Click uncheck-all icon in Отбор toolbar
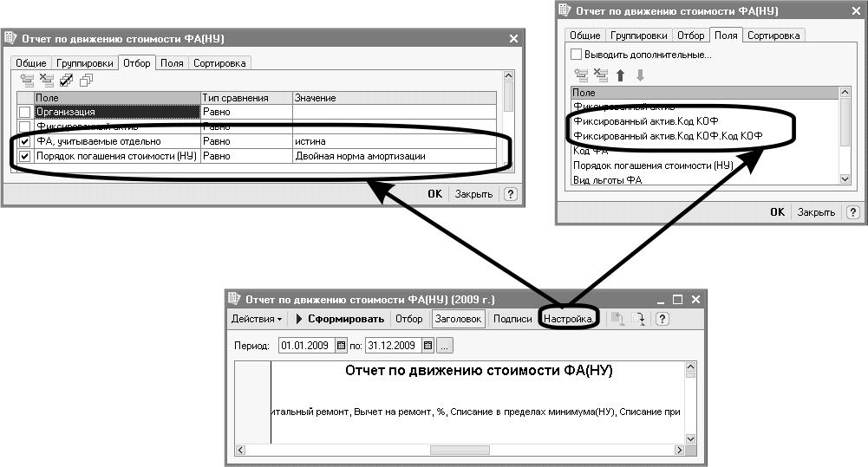This screenshot has width=868, height=467. coord(85,81)
